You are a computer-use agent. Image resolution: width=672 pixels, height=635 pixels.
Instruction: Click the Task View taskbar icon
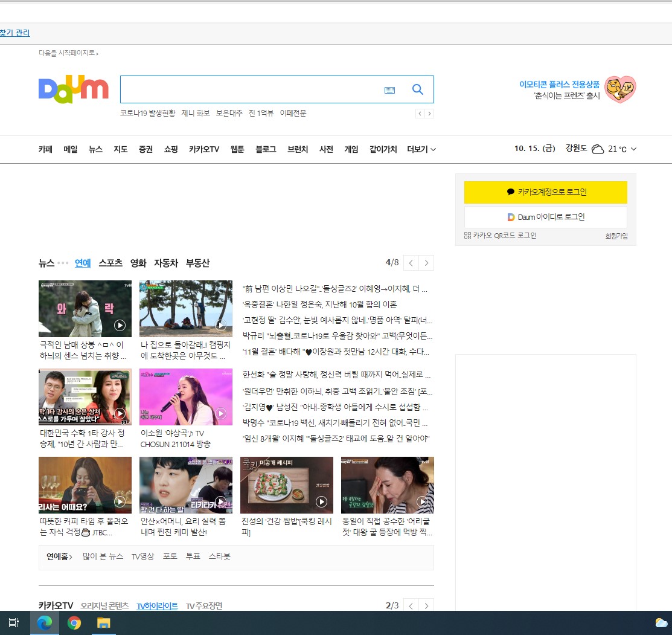click(x=14, y=622)
